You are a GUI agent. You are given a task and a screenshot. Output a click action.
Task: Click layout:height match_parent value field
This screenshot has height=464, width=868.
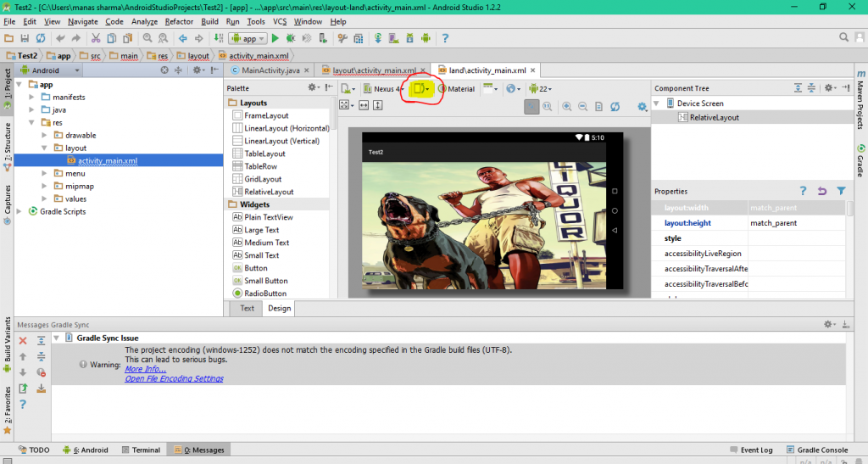coord(797,223)
